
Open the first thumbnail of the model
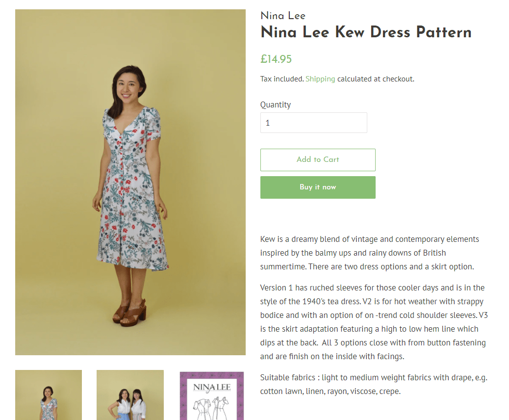click(48, 395)
